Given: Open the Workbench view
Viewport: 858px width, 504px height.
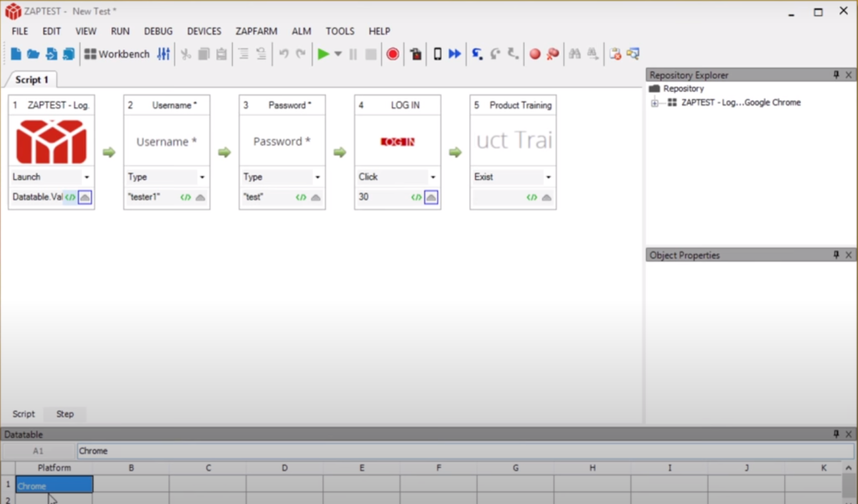Looking at the screenshot, I should [x=117, y=54].
